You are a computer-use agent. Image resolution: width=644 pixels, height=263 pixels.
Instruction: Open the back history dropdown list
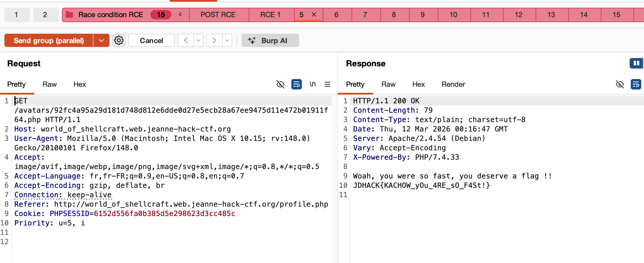click(x=198, y=41)
